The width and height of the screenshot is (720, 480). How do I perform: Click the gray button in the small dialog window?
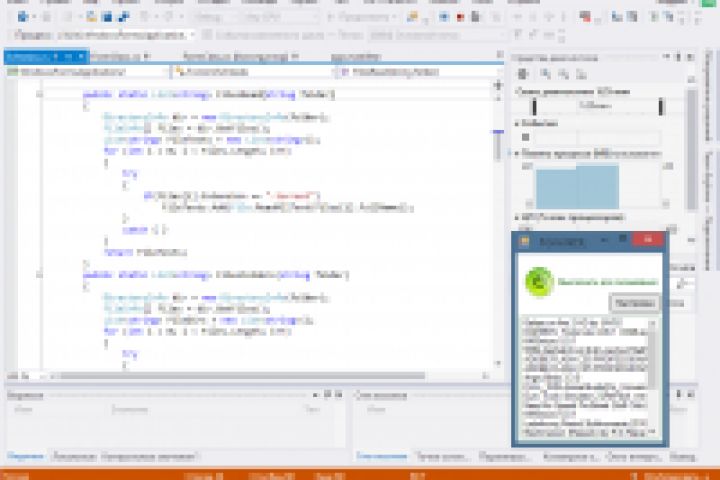point(635,304)
